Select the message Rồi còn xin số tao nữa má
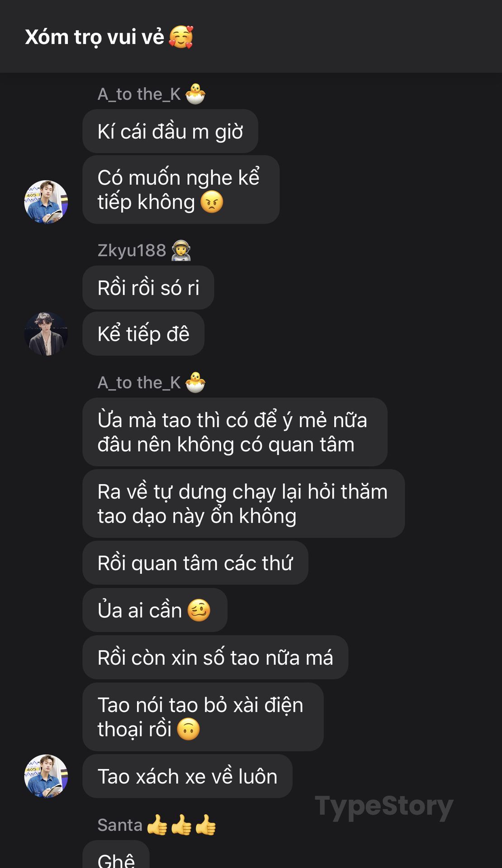502x868 pixels. click(x=215, y=657)
